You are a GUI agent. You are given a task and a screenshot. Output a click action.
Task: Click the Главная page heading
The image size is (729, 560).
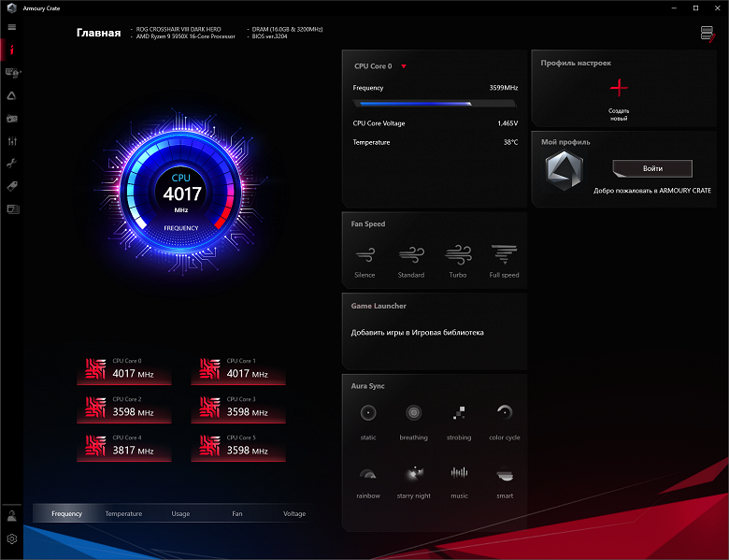click(98, 33)
